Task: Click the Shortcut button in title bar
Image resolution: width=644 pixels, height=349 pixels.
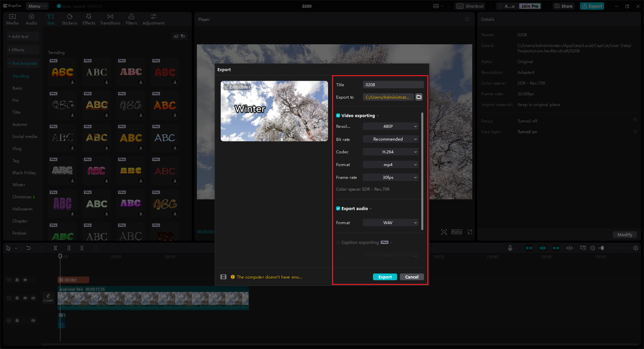Action: (470, 6)
